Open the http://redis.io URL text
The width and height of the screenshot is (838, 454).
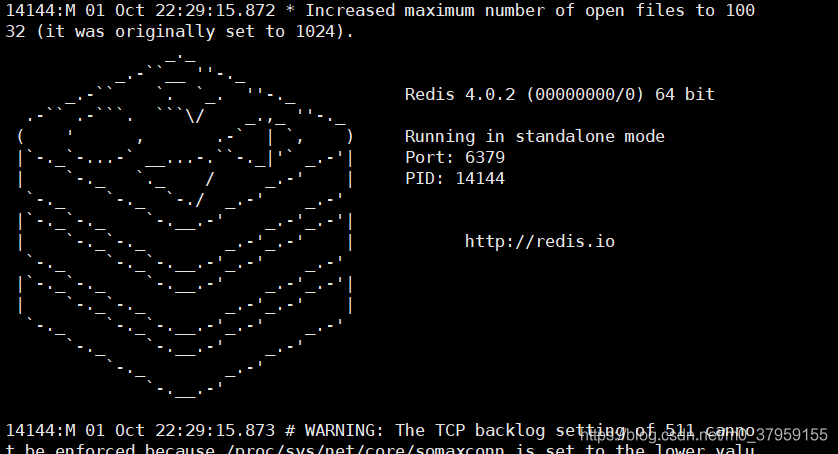point(540,241)
